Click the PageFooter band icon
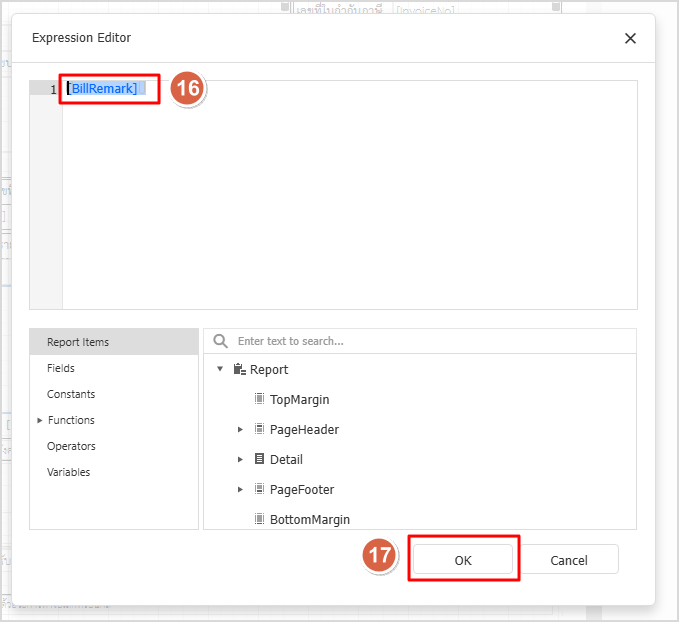Viewport: 679px width, 622px height. (259, 489)
